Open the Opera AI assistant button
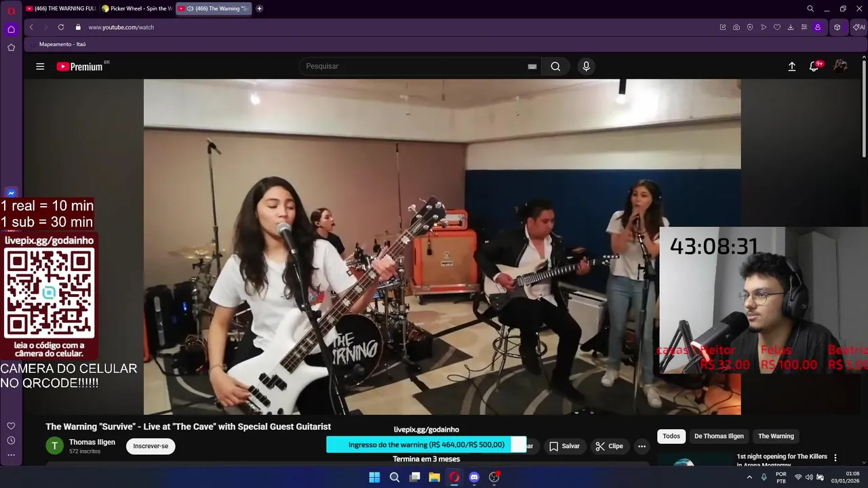This screenshot has height=488, width=868. pos(859,27)
